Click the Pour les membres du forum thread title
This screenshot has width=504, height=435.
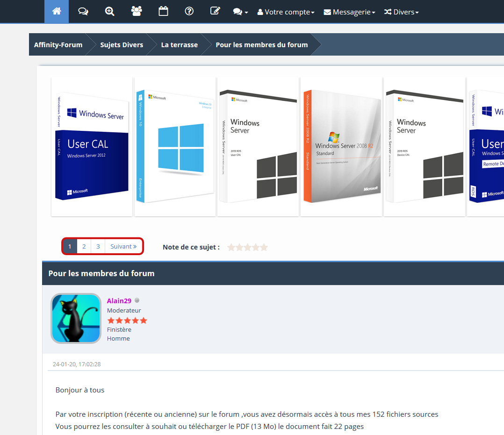pos(101,273)
